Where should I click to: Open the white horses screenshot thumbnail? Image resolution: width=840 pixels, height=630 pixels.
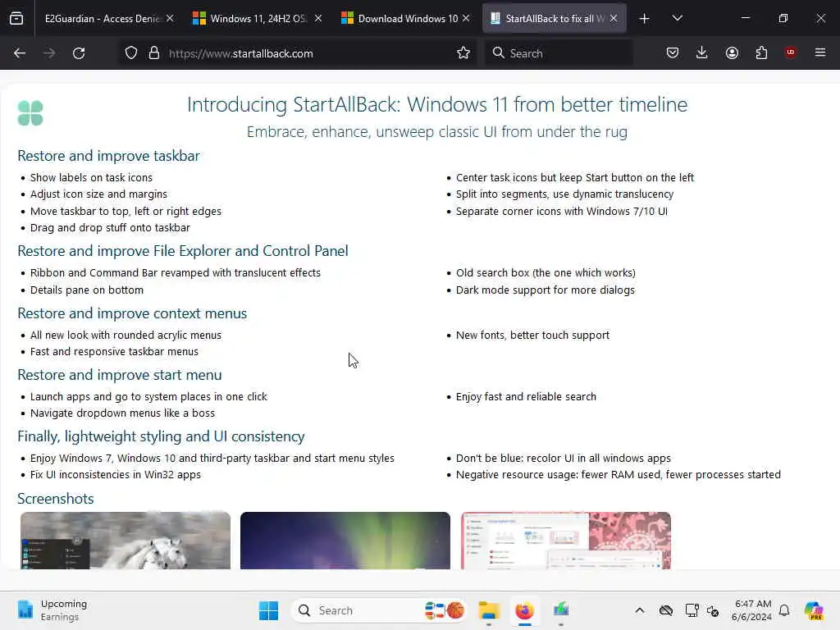[126, 540]
